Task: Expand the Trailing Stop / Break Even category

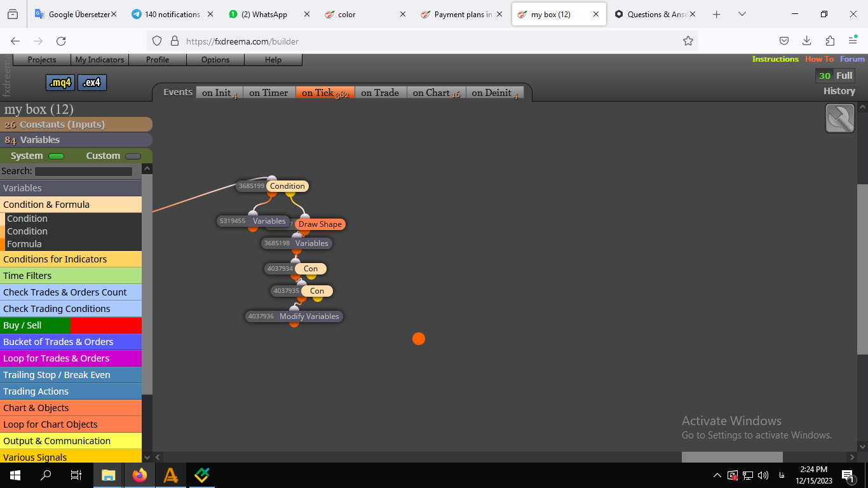Action: click(x=71, y=375)
